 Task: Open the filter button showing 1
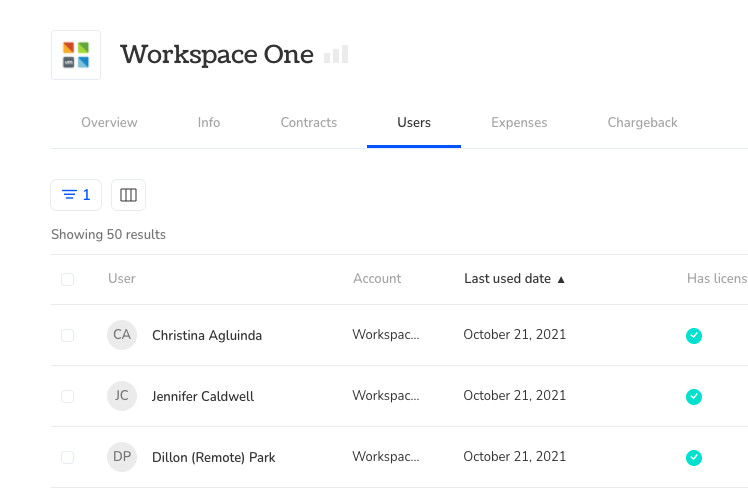(x=76, y=195)
